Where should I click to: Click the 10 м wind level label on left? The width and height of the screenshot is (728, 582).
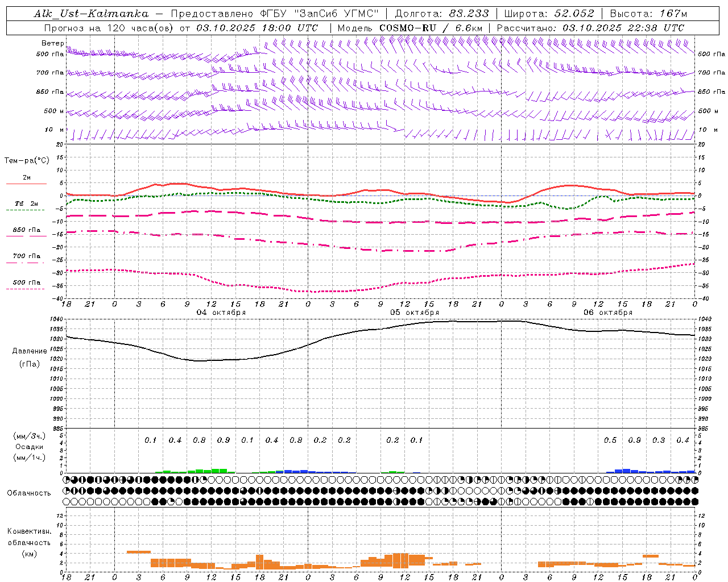[x=55, y=130]
